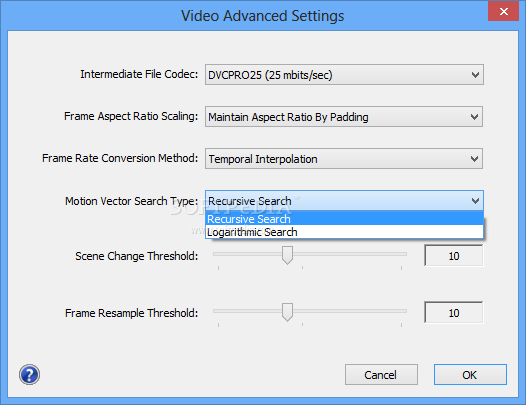Viewport: 526px width, 405px height.
Task: Close the Video Advanced Settings dialog
Action: pos(504,11)
